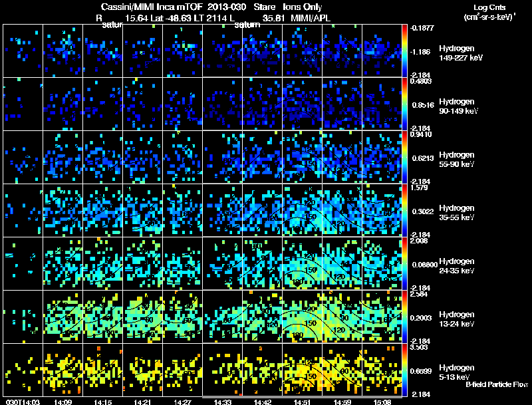Screen dimensions: 532x405
Task: Click the 35-55 keV color scale bar
Action: (x=404, y=211)
